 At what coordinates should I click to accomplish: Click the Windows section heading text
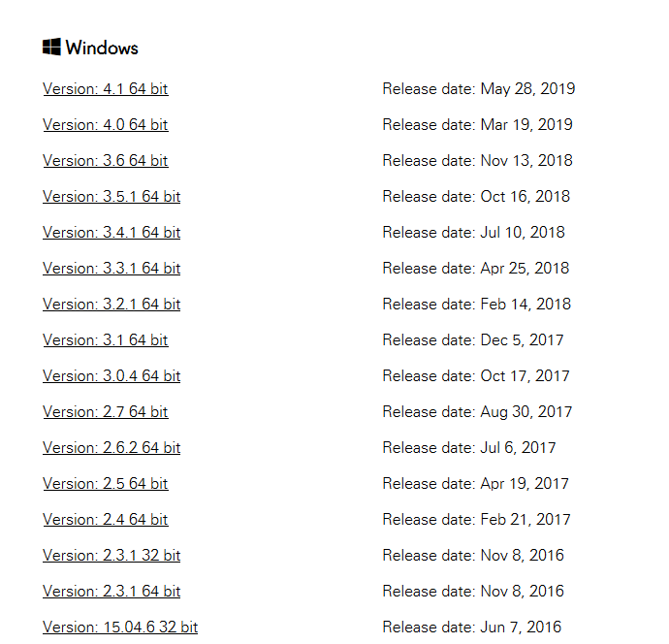102,48
